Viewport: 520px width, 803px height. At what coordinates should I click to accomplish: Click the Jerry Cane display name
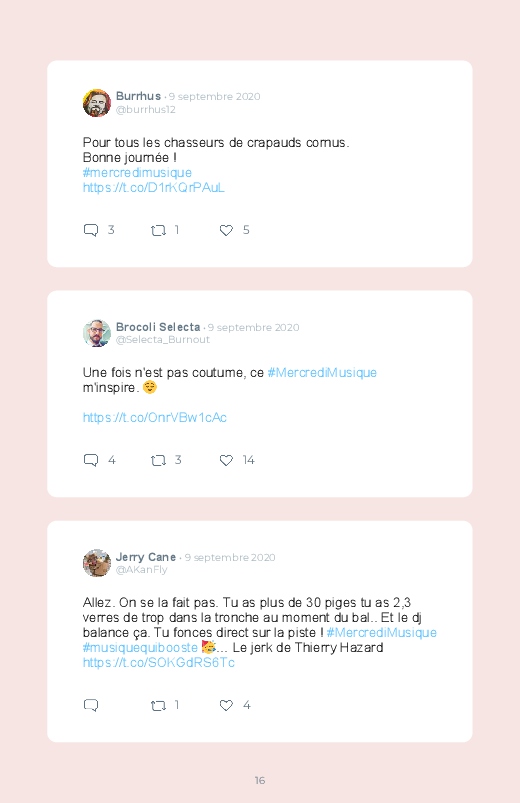pyautogui.click(x=146, y=557)
